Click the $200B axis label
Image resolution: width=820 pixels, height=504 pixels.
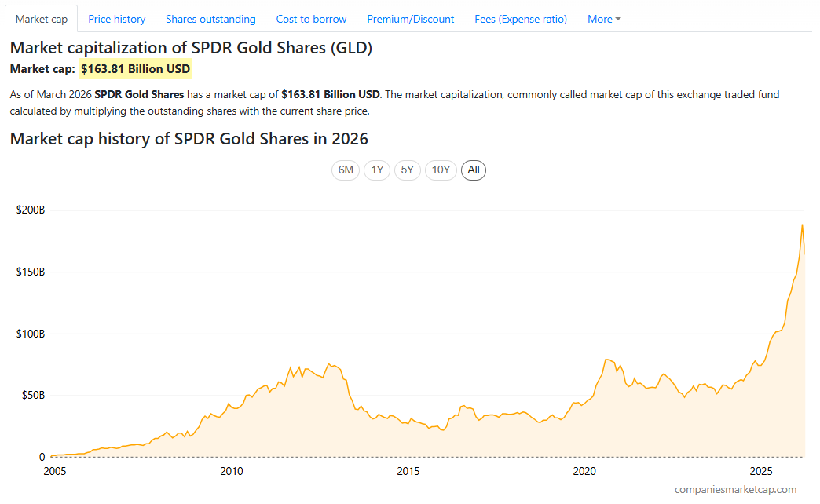coord(31,209)
